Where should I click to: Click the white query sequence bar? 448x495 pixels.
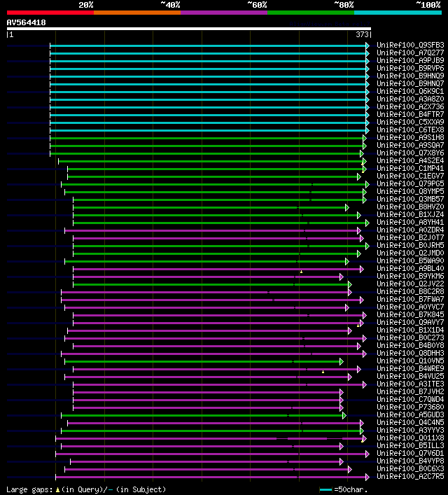coord(189,29)
